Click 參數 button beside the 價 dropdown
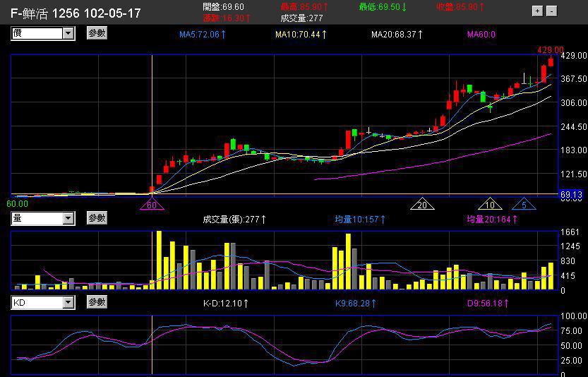Screen dimensions: 588x377 point(97,33)
